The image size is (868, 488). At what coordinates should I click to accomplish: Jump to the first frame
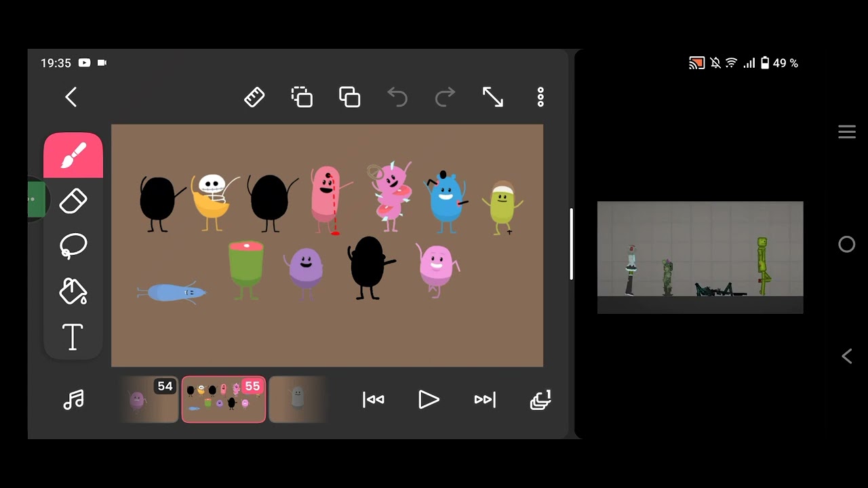pos(374,400)
